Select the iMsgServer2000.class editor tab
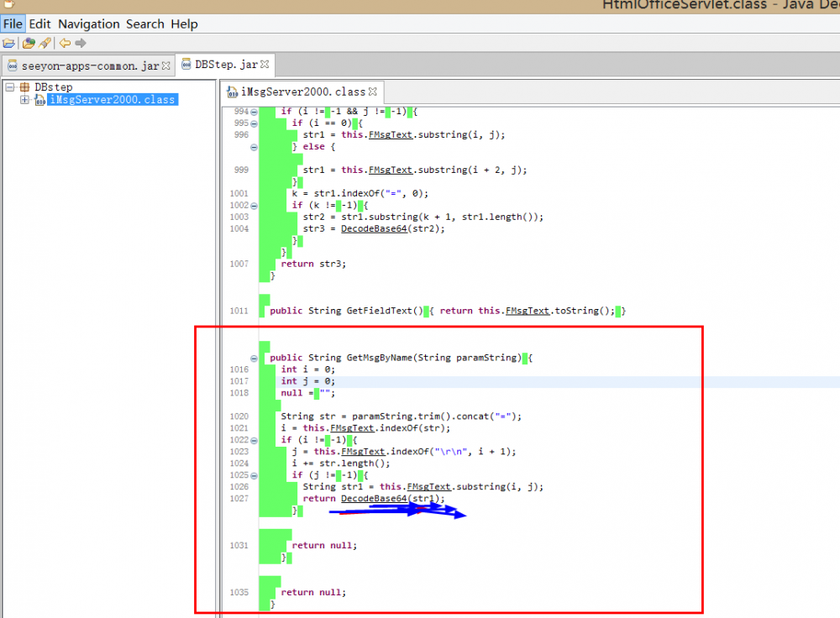 click(302, 92)
